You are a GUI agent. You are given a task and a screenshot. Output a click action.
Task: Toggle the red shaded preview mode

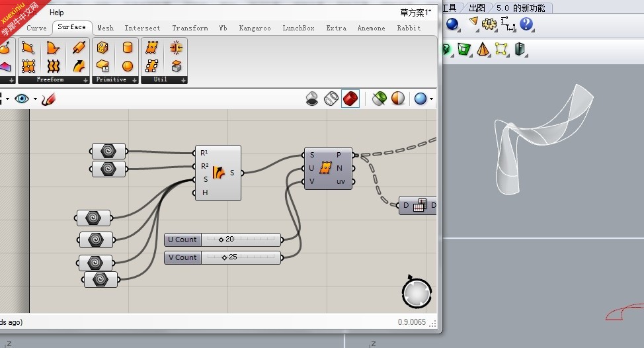coord(350,99)
